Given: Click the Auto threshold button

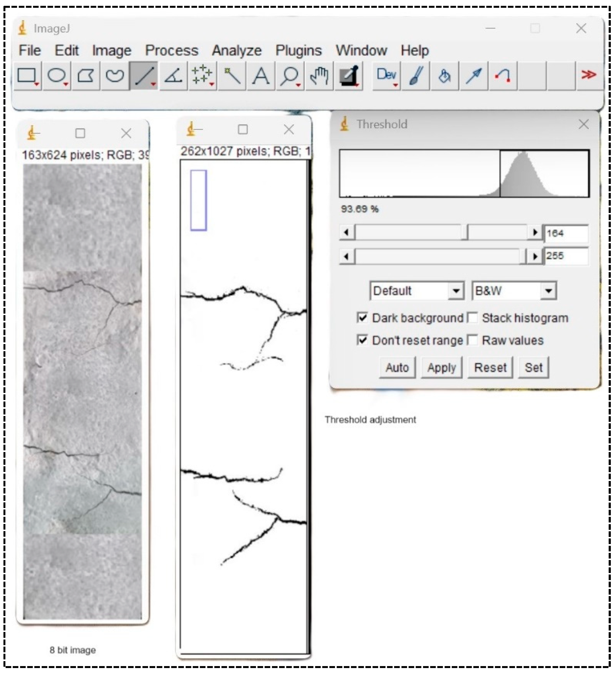Looking at the screenshot, I should click(397, 368).
